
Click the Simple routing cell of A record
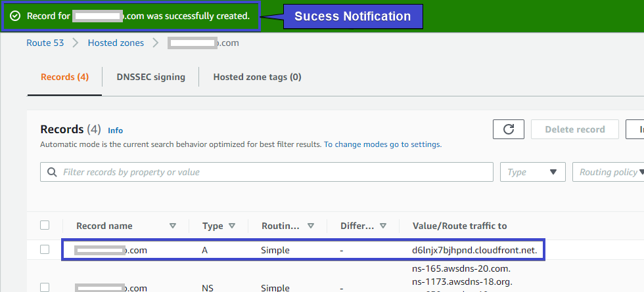click(275, 250)
